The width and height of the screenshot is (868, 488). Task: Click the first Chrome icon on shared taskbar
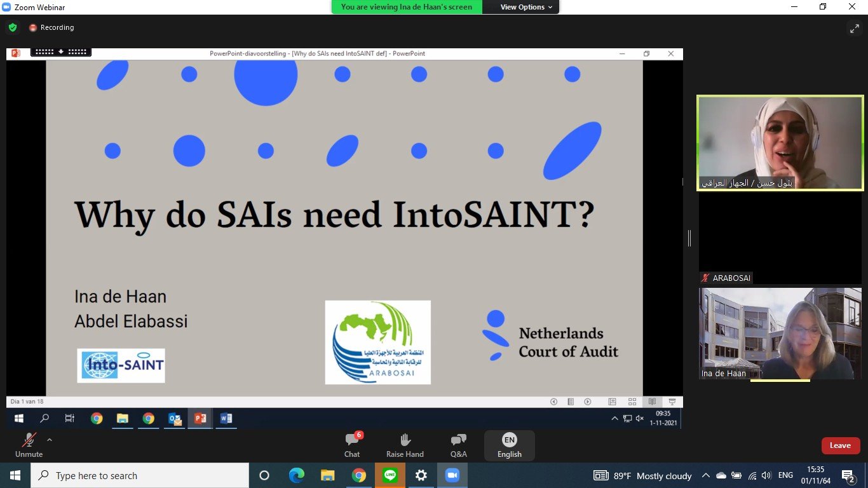97,418
